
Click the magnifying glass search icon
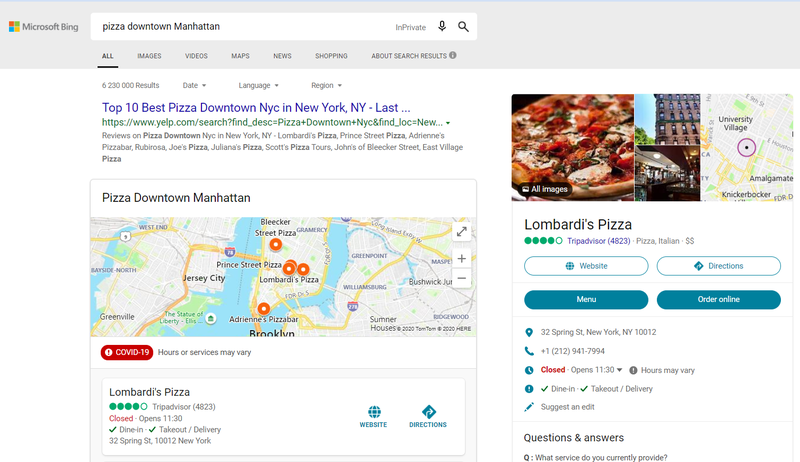pyautogui.click(x=463, y=27)
